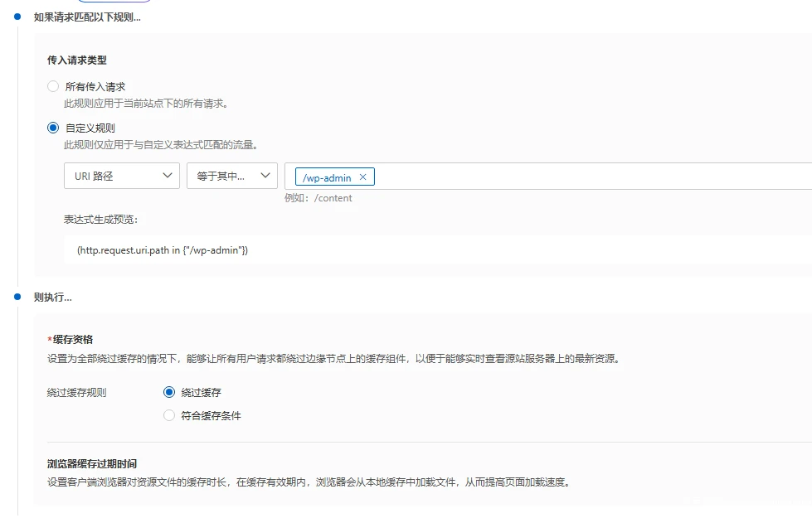Open the 等于其中 operator dropdown
This screenshot has height=518, width=812.
tap(231, 176)
